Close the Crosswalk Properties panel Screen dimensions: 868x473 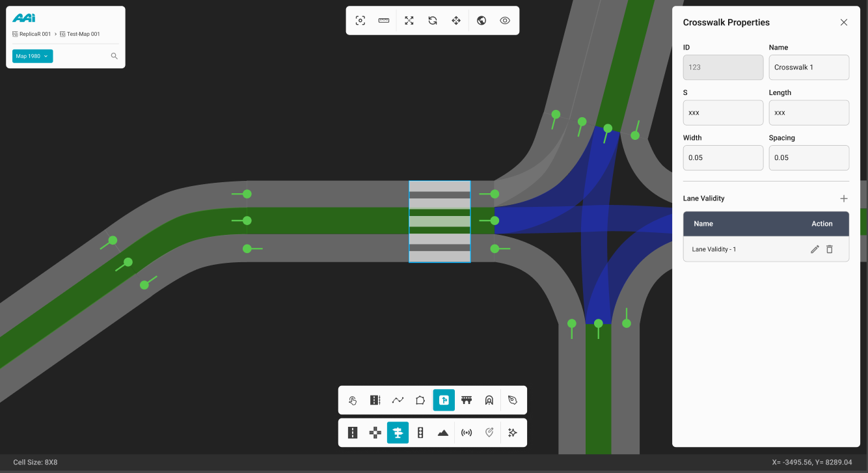coord(844,22)
